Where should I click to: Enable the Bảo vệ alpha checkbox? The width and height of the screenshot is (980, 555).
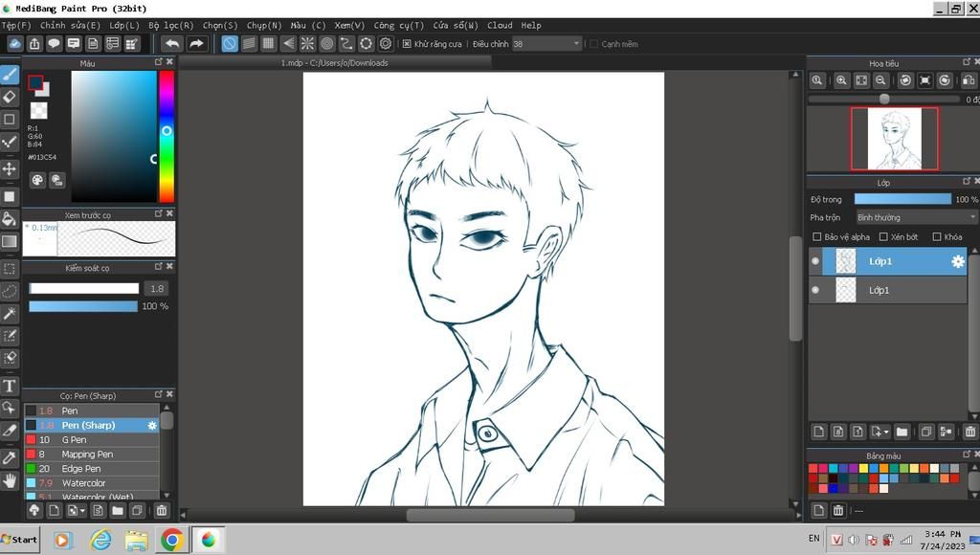click(x=816, y=237)
